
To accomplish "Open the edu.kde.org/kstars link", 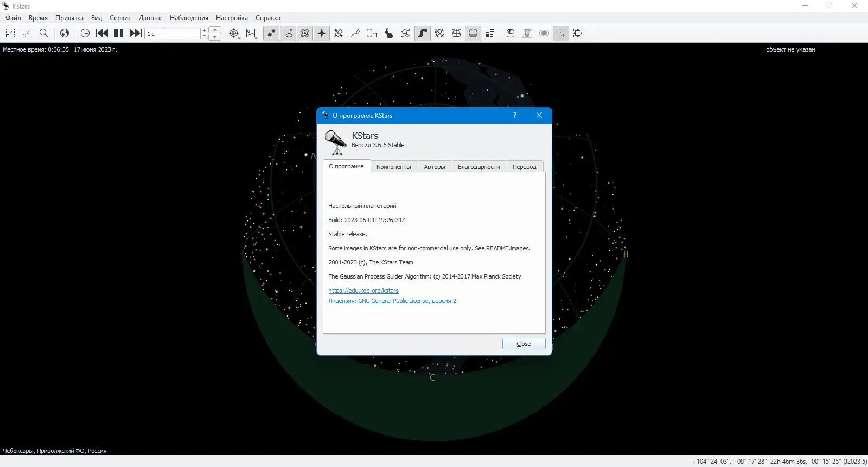I will pyautogui.click(x=363, y=291).
